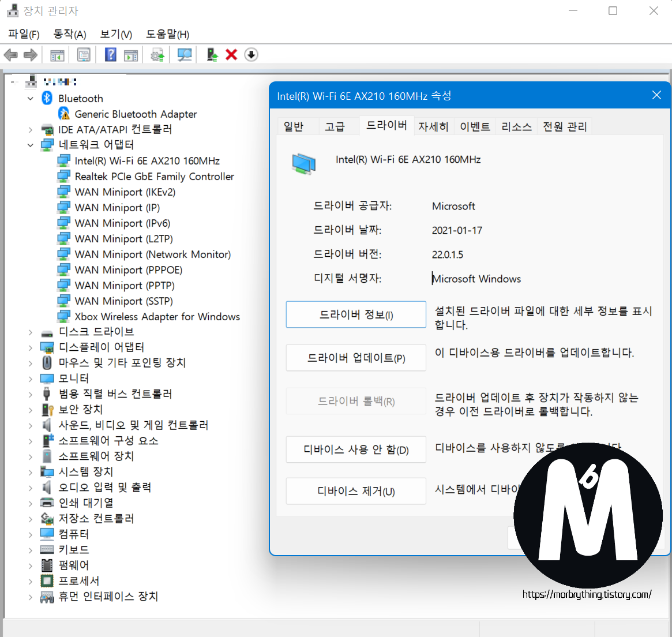
Task: Select WAN Miniport (L2TP) device
Action: point(124,239)
